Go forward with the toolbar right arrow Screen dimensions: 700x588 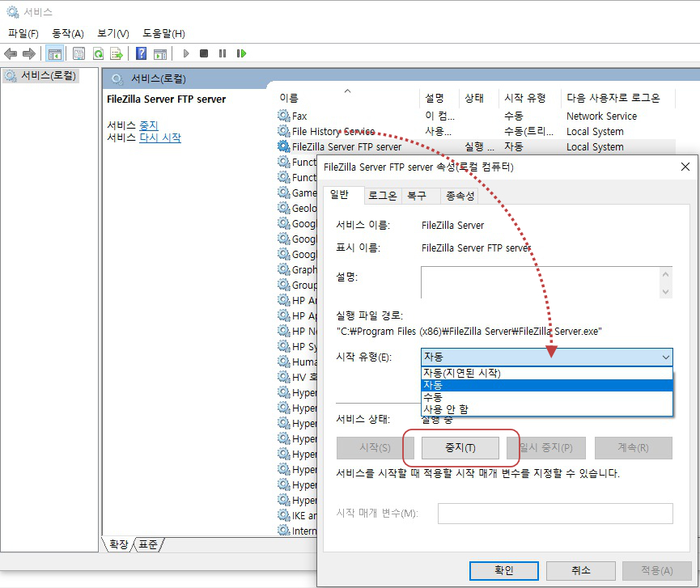coord(29,54)
